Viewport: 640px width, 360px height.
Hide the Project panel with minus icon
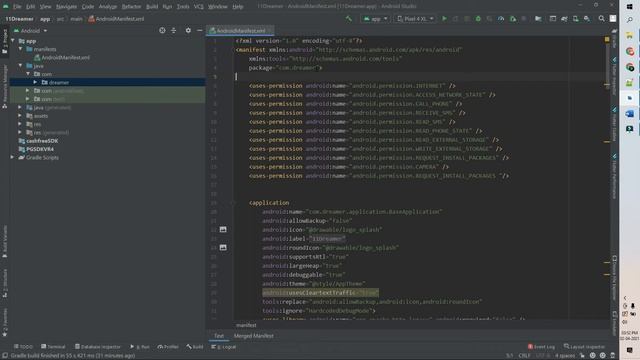click(199, 31)
